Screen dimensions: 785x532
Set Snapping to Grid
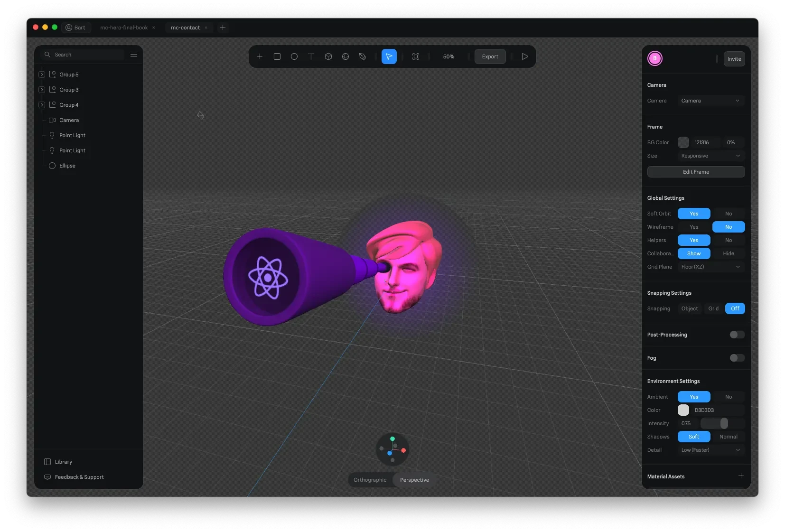(x=713, y=308)
